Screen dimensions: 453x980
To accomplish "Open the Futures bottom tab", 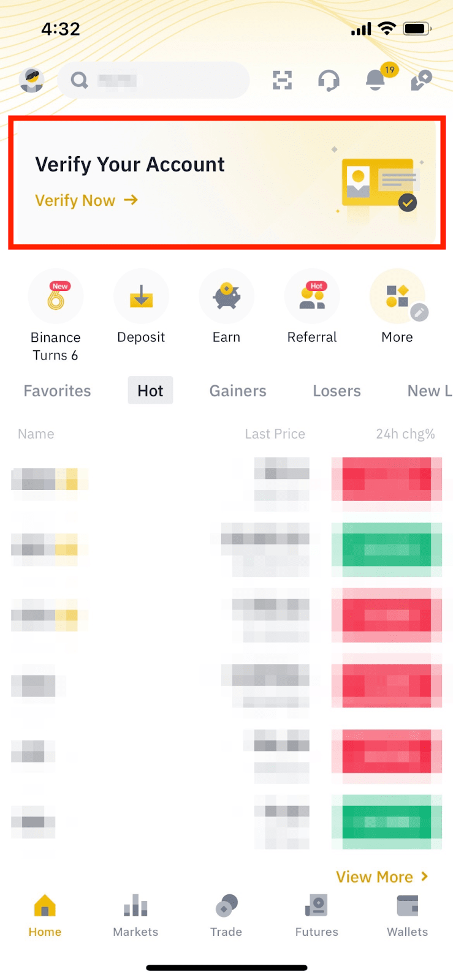I will (x=316, y=915).
